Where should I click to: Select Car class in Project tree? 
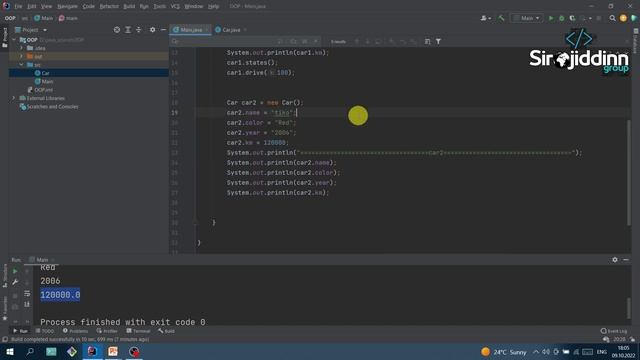(x=45, y=73)
